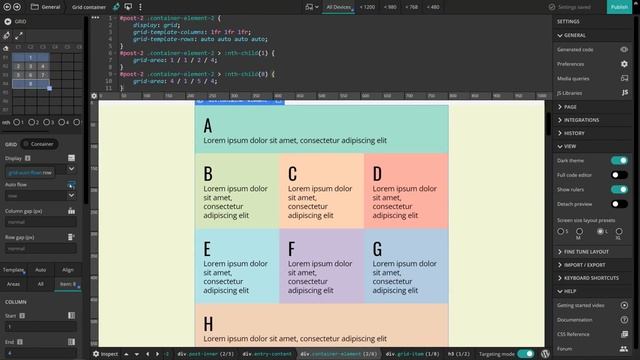Click the highlight/targeting icon beside Grid container

tap(116, 7)
